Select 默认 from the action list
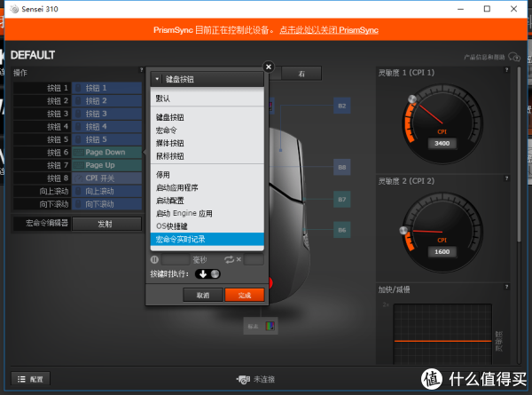 point(207,99)
